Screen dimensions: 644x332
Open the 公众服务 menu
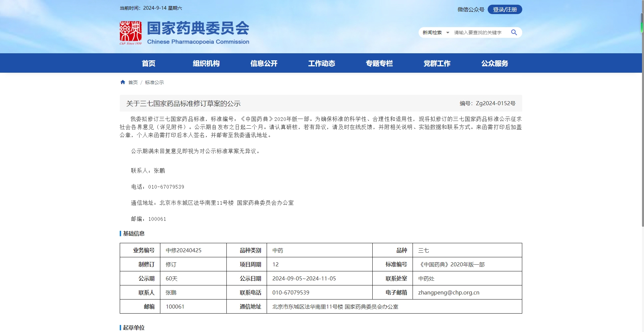[x=494, y=63]
